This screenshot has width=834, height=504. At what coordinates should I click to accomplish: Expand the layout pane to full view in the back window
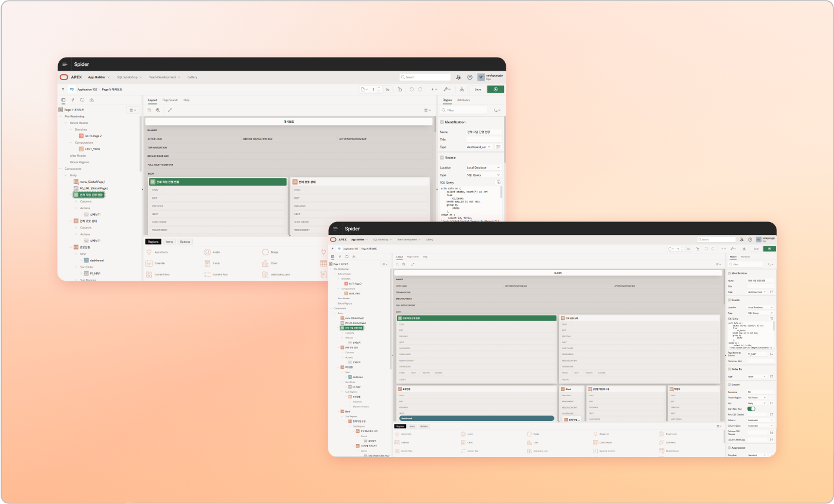tap(170, 110)
